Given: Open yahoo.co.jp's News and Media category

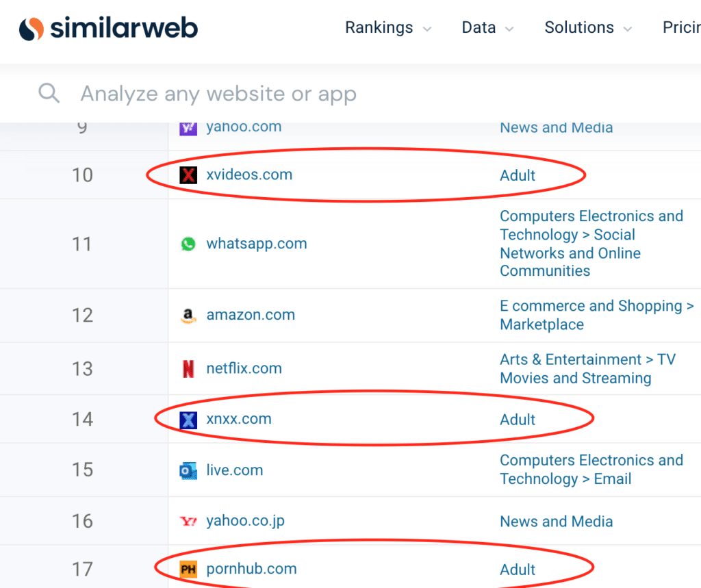Looking at the screenshot, I should pyautogui.click(x=556, y=522).
